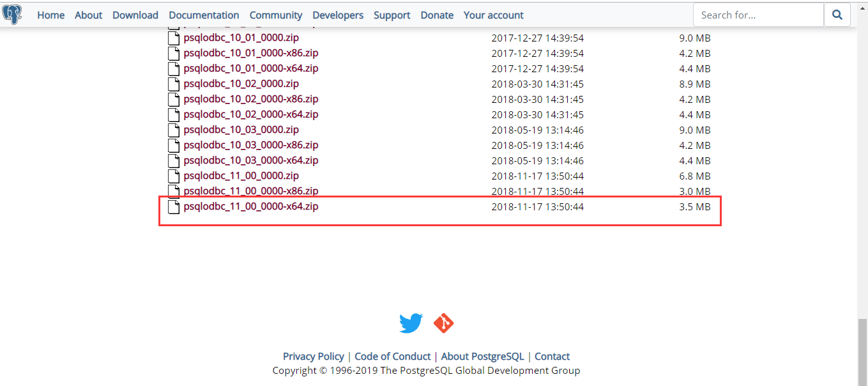Open the Code of Conduct footer link
The image size is (868, 386).
393,357
